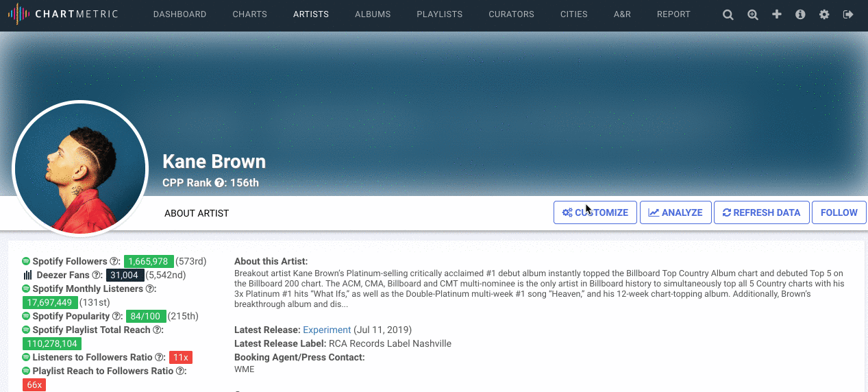Select the Artists nav item
The width and height of the screenshot is (868, 392).
pyautogui.click(x=311, y=14)
